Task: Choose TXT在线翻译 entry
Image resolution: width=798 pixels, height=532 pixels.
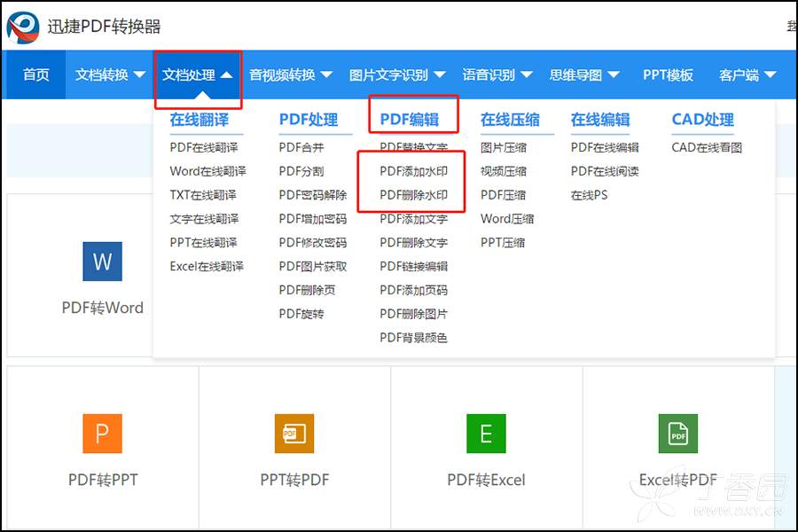Action: [x=202, y=195]
